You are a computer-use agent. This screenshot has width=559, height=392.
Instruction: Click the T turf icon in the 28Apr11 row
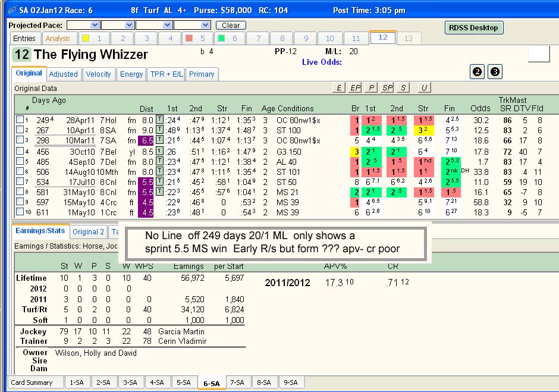pos(160,120)
